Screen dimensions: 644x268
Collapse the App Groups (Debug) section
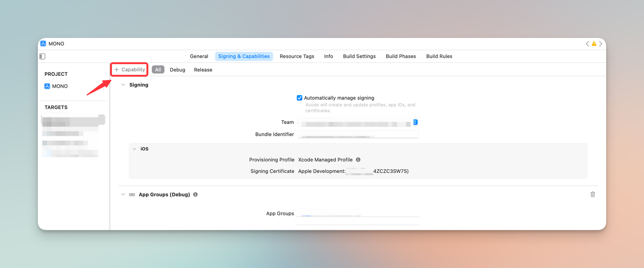(x=123, y=194)
